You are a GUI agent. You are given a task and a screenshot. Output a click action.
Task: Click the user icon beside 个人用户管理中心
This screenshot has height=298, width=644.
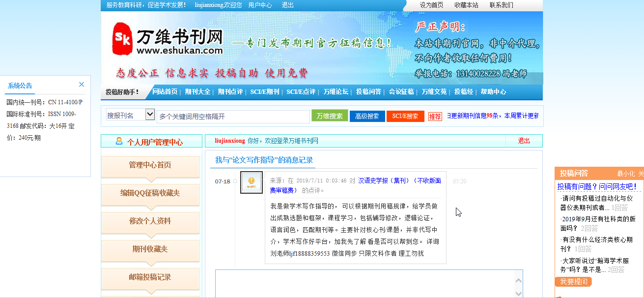[119, 142]
